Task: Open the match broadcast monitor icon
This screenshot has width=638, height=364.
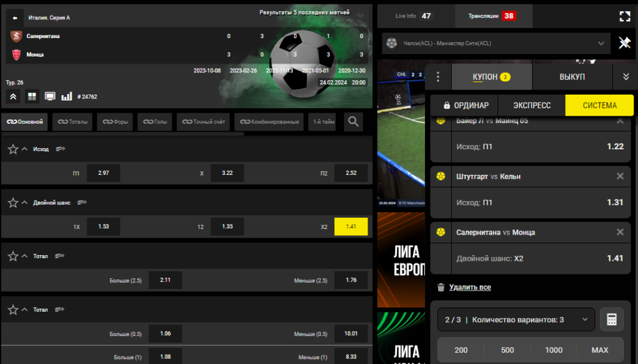Action: [x=50, y=96]
